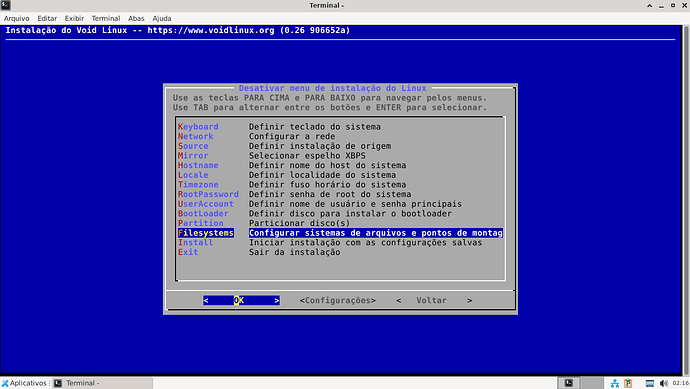Open the Editar menu

tap(47, 18)
